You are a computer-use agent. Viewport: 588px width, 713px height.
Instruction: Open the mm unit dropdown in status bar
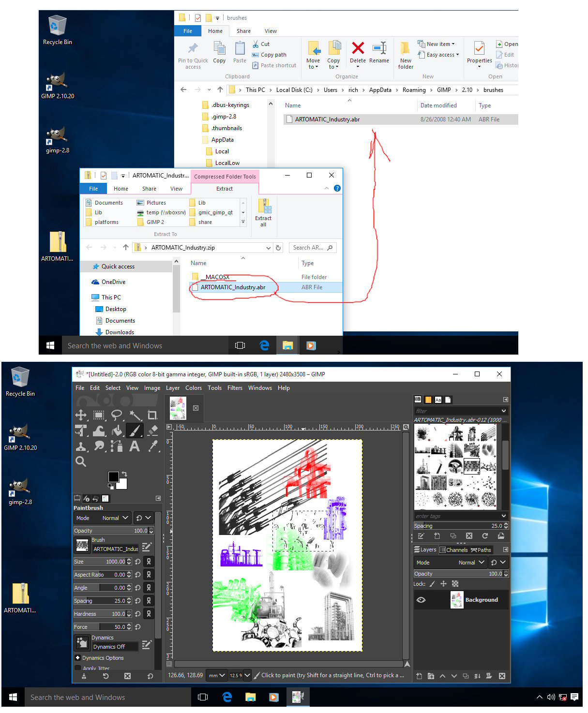pos(217,676)
